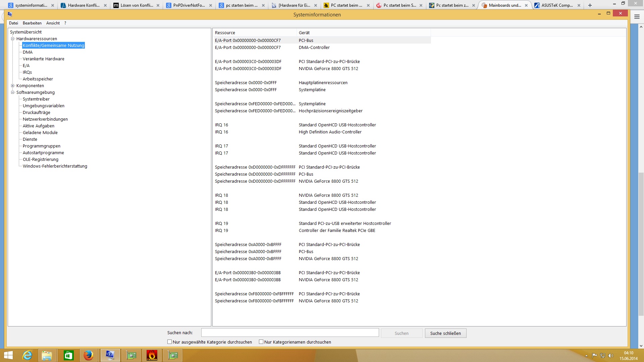The image size is (644, 362).
Task: Collapse the Softwareumgebung tree node
Action: [x=13, y=92]
